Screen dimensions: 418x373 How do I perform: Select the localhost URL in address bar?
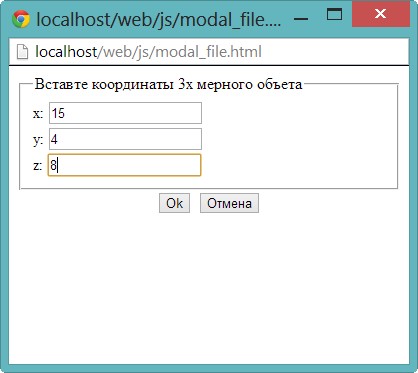148,52
